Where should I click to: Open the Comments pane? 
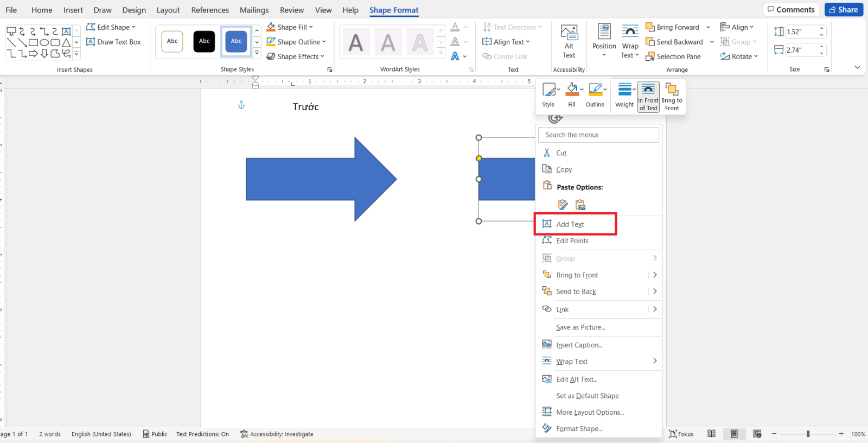pyautogui.click(x=791, y=10)
